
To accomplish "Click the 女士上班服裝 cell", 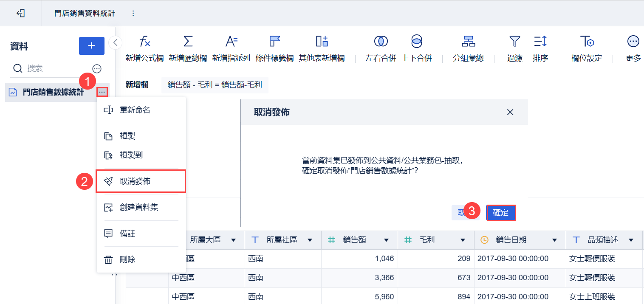I will click(x=604, y=296).
